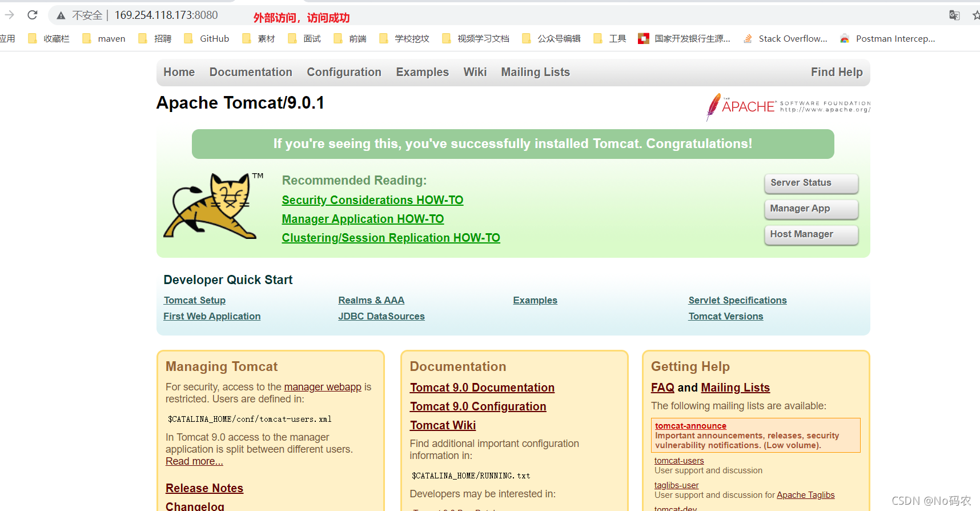Open Examples in the top navigation bar
Image resolution: width=980 pixels, height=511 pixels.
[x=423, y=72]
